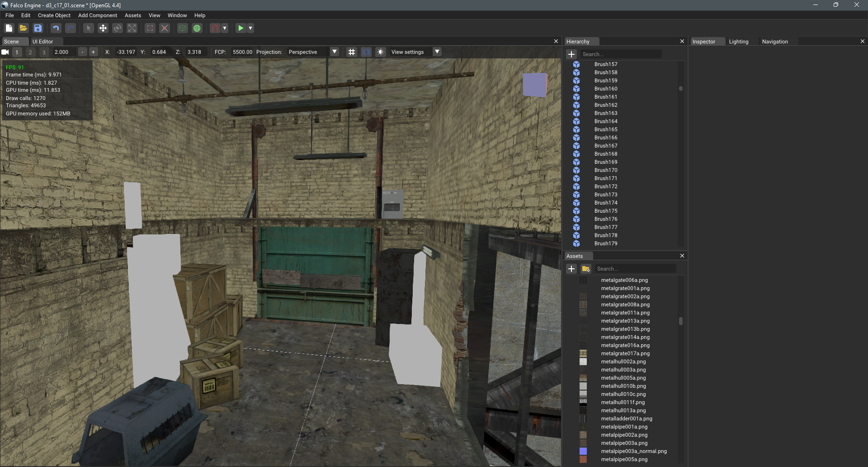Open the Play button options dropdown

pyautogui.click(x=250, y=28)
